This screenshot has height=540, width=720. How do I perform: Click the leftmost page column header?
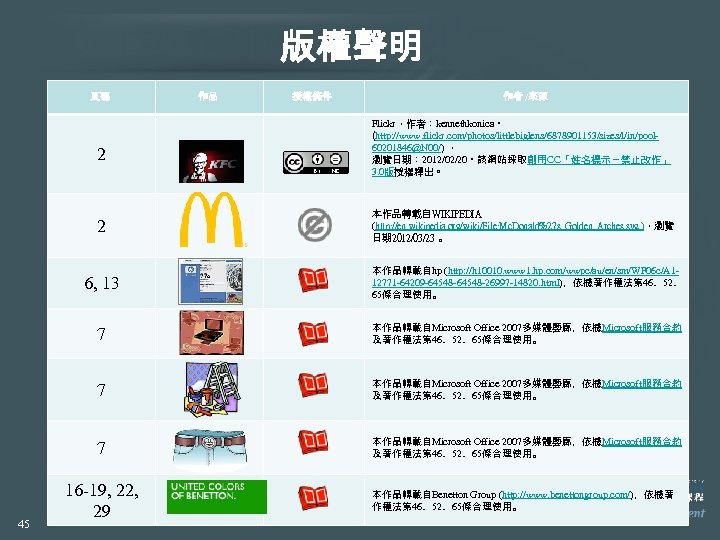click(x=100, y=96)
